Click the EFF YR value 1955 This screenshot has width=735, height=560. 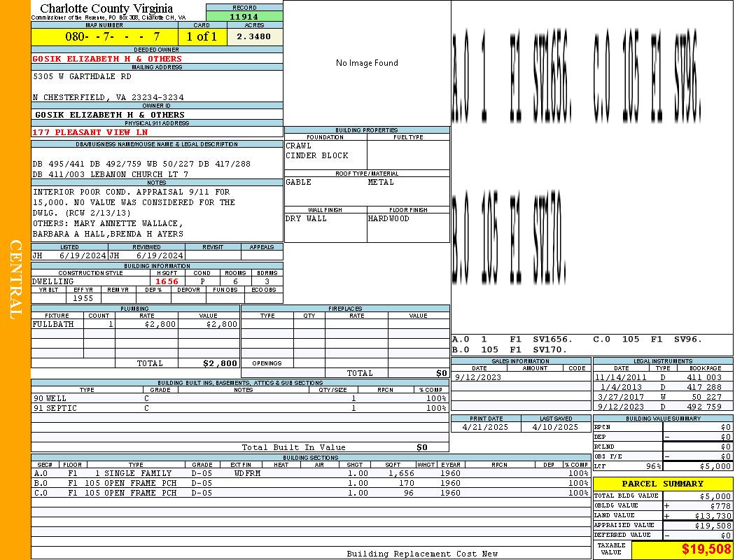click(x=83, y=298)
